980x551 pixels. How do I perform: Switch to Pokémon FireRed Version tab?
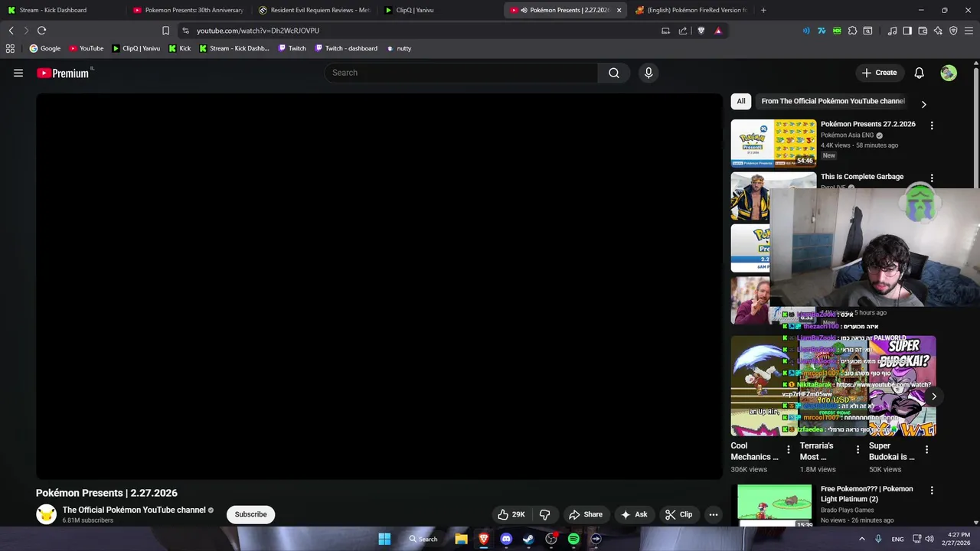pos(691,10)
